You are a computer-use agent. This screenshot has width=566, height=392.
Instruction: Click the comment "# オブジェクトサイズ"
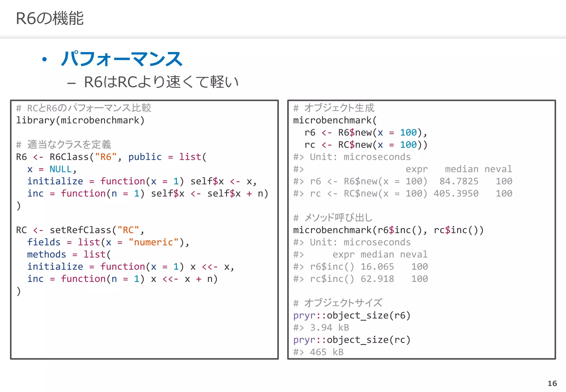tap(338, 303)
